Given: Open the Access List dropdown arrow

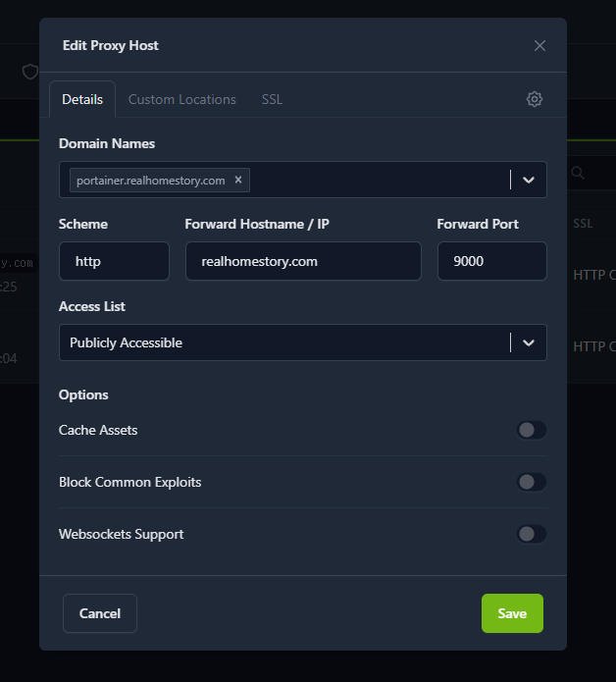Looking at the screenshot, I should tap(529, 342).
